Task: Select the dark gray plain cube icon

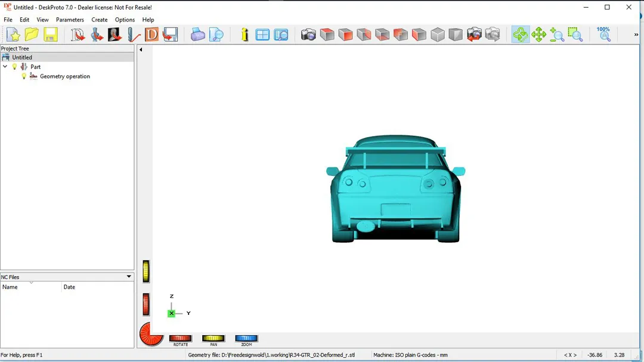Action: pos(456,35)
